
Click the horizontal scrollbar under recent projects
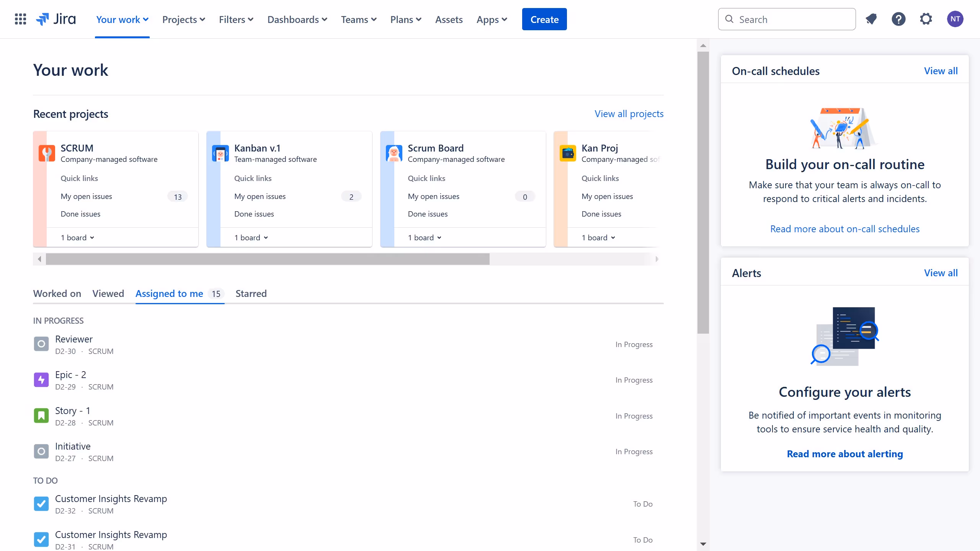click(x=267, y=259)
